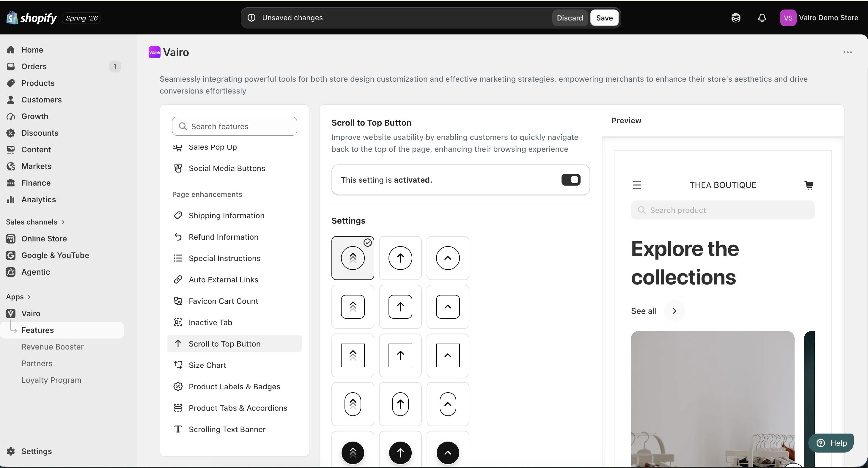Pick the square single-chevron button style
868x468 pixels.
[x=448, y=355]
